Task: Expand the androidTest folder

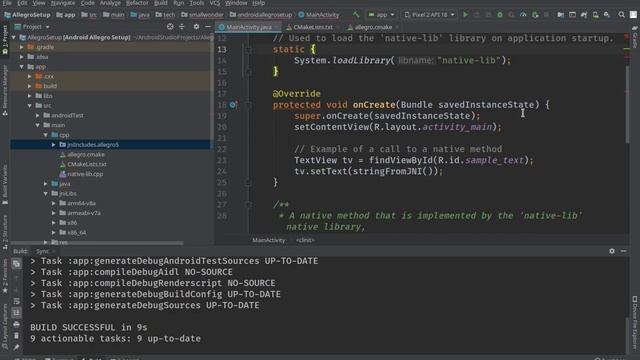Action: (x=38, y=116)
